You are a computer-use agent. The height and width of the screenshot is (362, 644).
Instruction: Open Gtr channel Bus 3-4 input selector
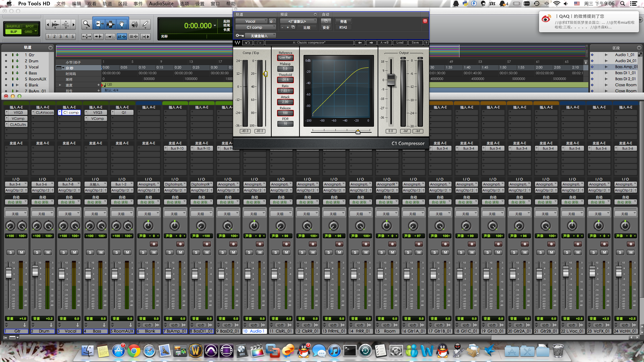[16, 184]
